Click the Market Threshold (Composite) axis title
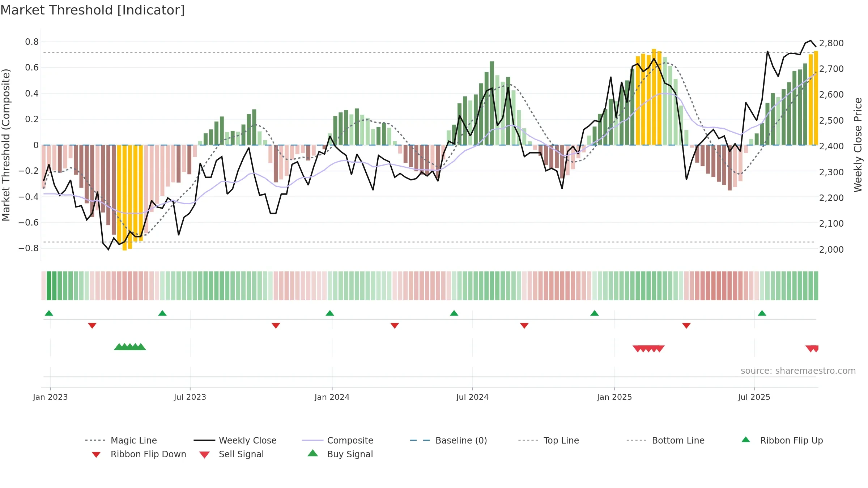The width and height of the screenshot is (868, 488). click(6, 145)
